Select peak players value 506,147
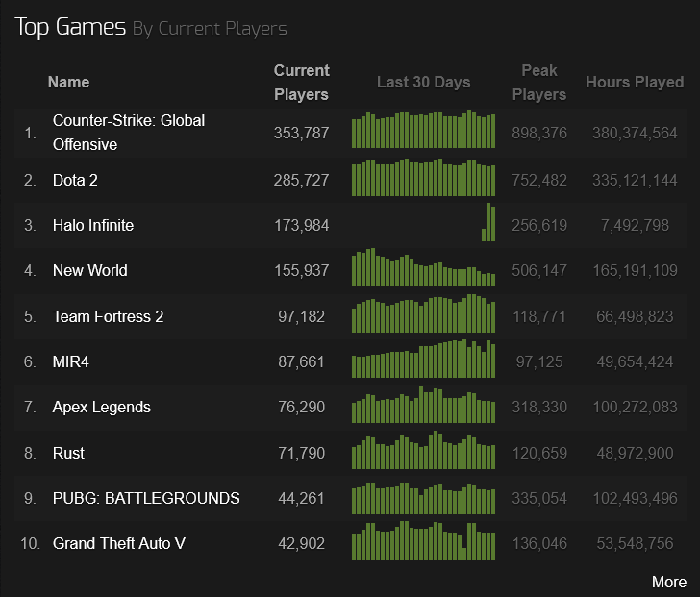700x597 pixels. [x=539, y=270]
